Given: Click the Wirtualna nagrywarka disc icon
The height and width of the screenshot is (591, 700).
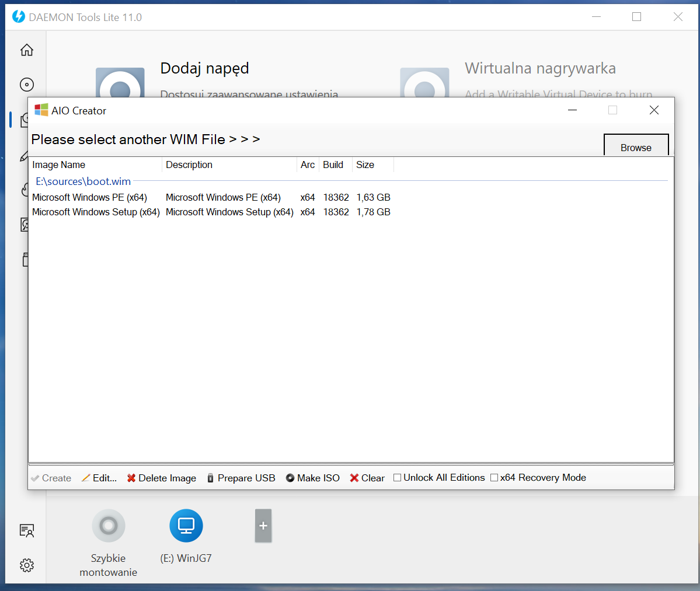Looking at the screenshot, I should point(424,82).
